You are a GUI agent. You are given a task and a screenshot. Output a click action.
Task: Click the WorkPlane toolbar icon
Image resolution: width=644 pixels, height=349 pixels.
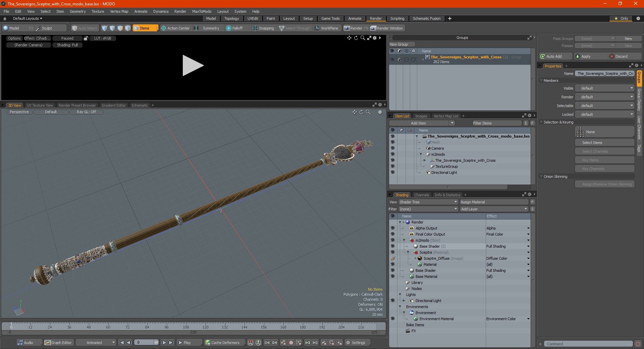click(x=317, y=28)
